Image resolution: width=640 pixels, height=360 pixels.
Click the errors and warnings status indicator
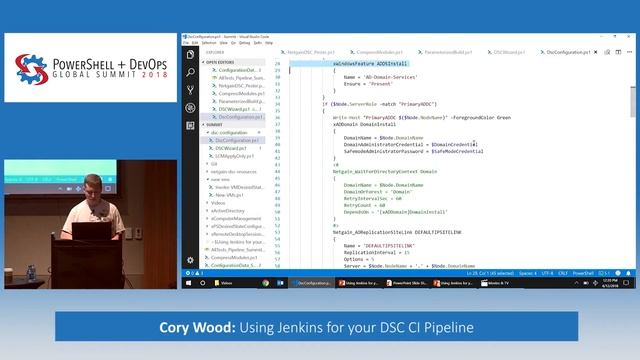[195, 273]
